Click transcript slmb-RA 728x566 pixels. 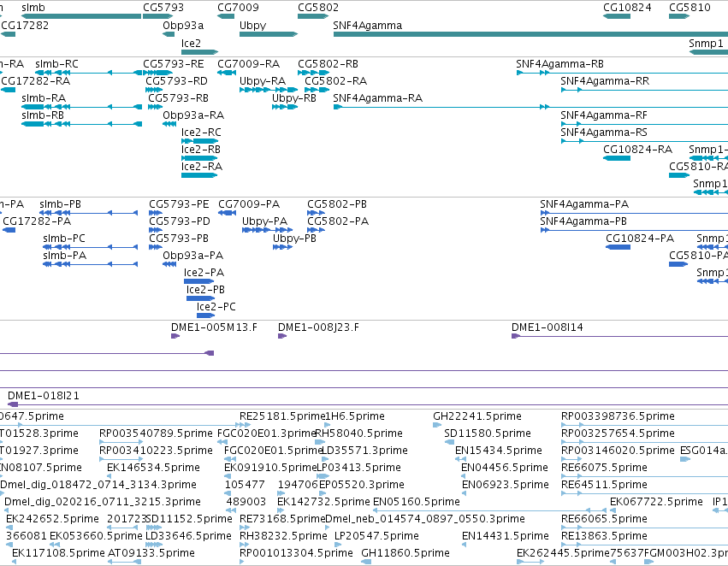(81, 107)
